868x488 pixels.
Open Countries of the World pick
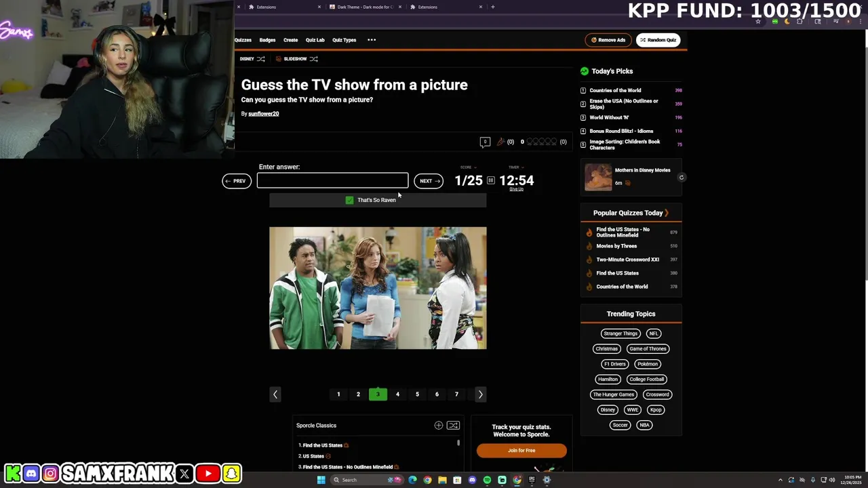click(x=615, y=90)
